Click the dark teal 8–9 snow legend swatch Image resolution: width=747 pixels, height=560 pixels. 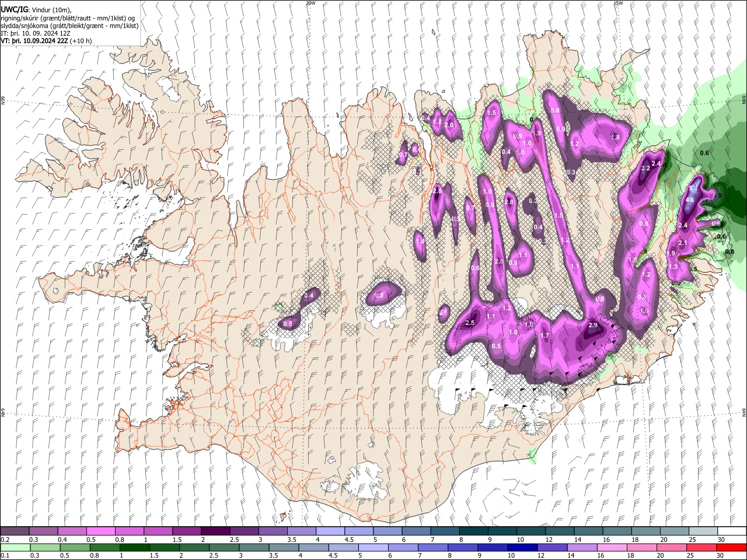pos(474,531)
